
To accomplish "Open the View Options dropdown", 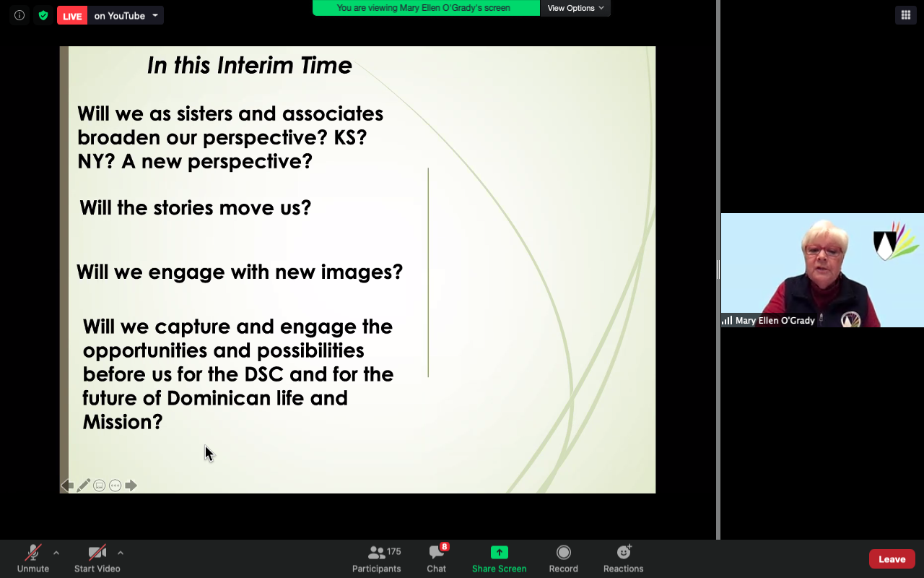I will click(575, 8).
